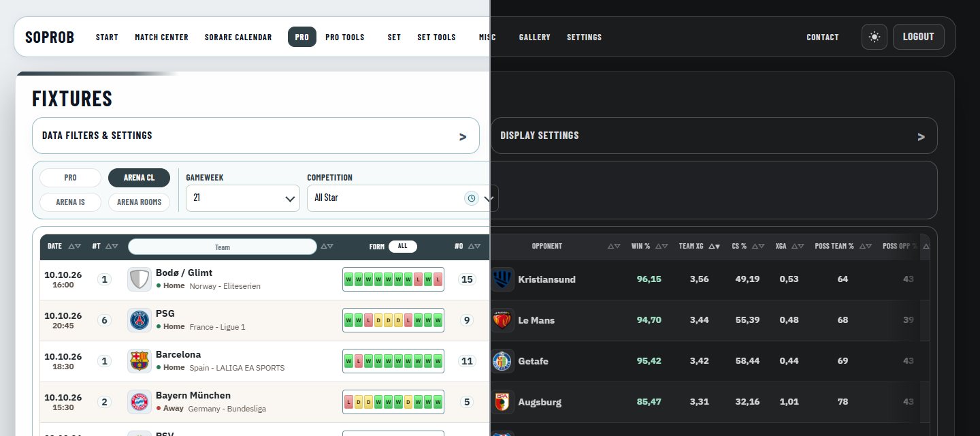
Task: Toggle the FORM ALL pill
Action: 403,247
